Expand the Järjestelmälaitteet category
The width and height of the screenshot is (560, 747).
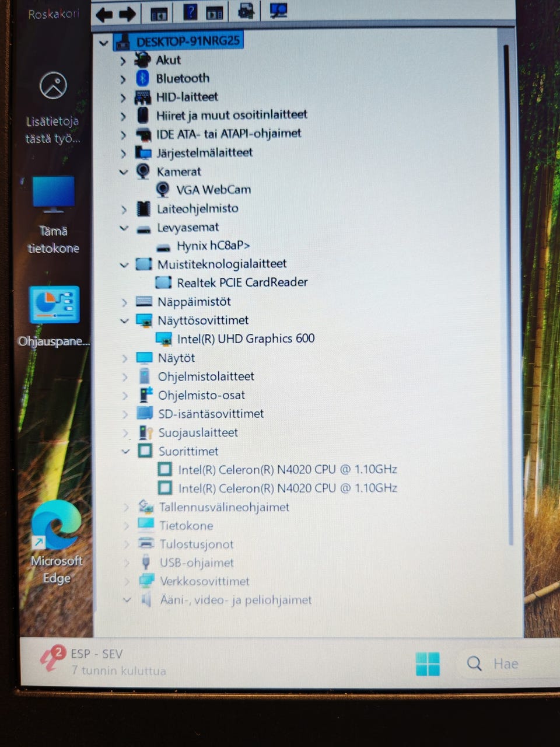pyautogui.click(x=123, y=153)
